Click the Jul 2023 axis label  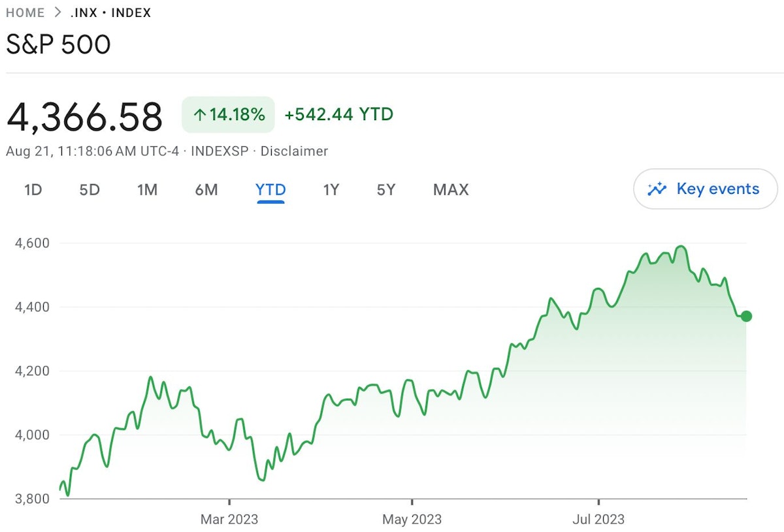599,520
